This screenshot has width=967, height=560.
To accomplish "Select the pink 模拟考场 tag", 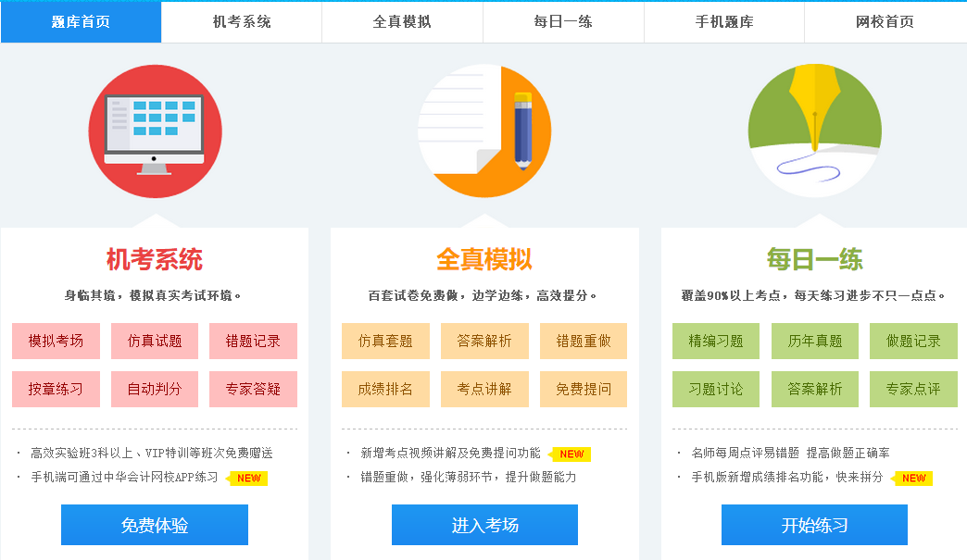I will tap(56, 341).
